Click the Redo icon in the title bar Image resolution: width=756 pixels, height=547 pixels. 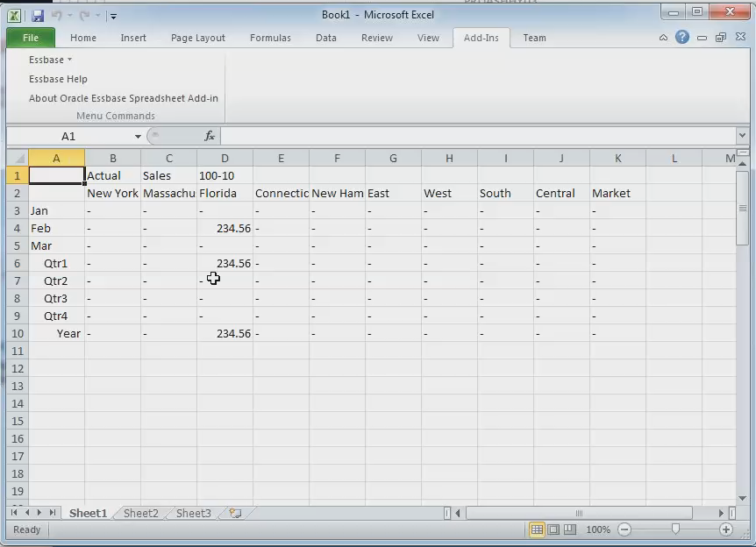pos(85,16)
